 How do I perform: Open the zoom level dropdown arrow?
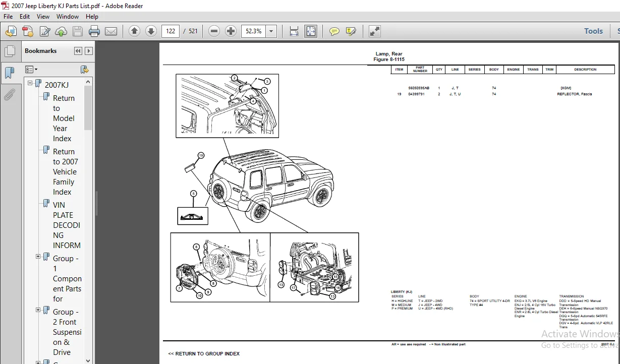271,31
